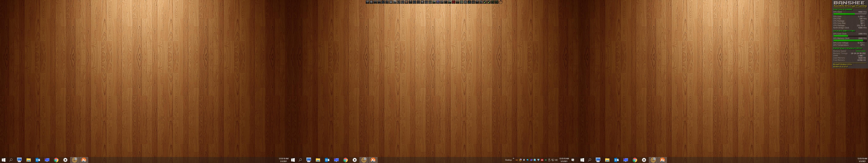Open network status tray icon

pos(553,160)
